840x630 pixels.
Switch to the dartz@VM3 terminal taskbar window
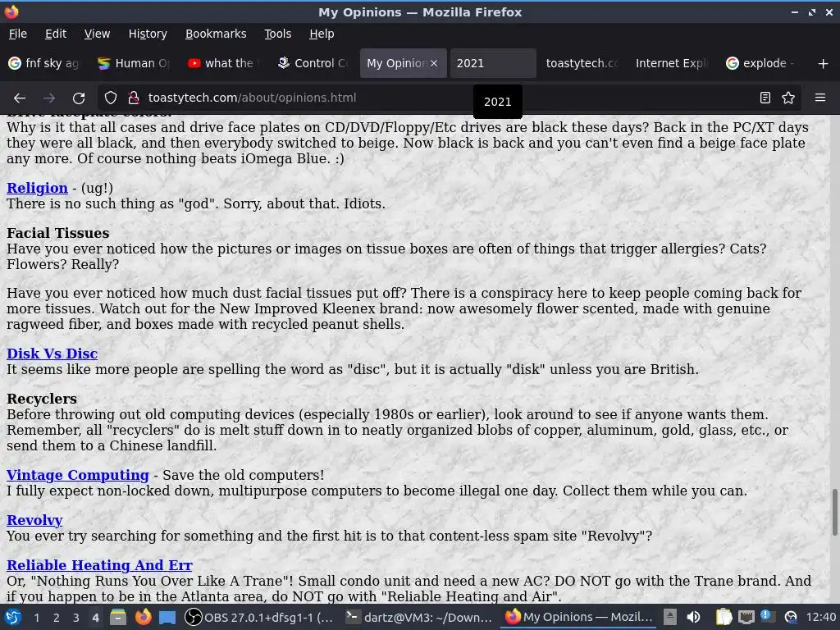tap(419, 617)
